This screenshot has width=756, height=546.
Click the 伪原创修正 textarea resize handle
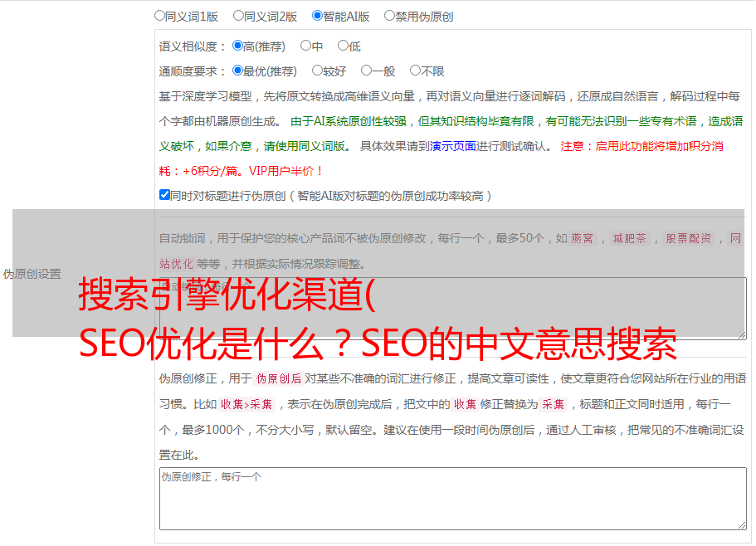click(741, 524)
